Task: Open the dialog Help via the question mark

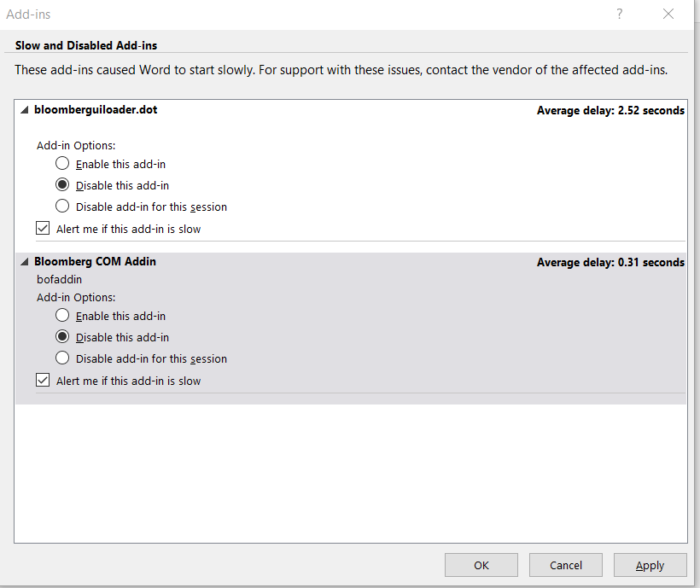Action: pyautogui.click(x=619, y=14)
